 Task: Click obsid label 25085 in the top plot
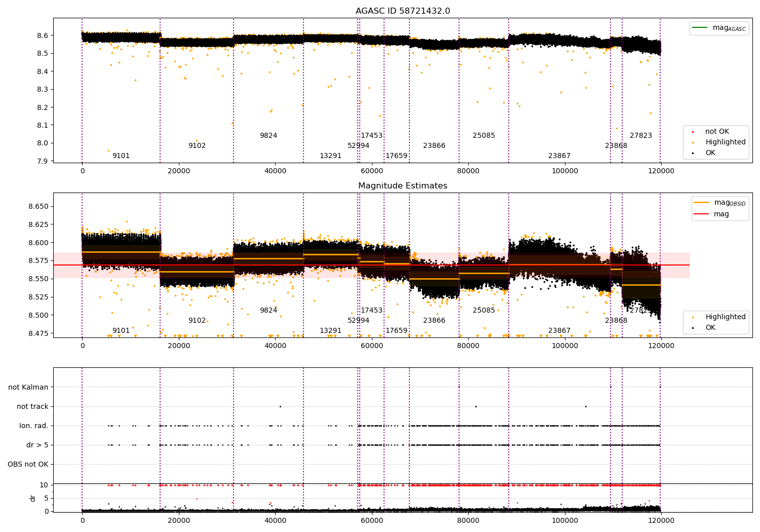(x=484, y=136)
